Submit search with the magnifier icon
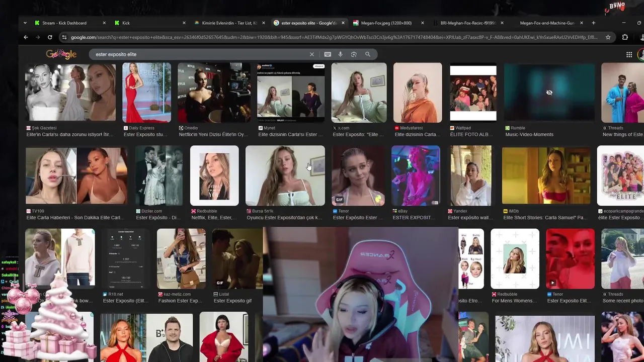644x362 pixels. (x=368, y=54)
